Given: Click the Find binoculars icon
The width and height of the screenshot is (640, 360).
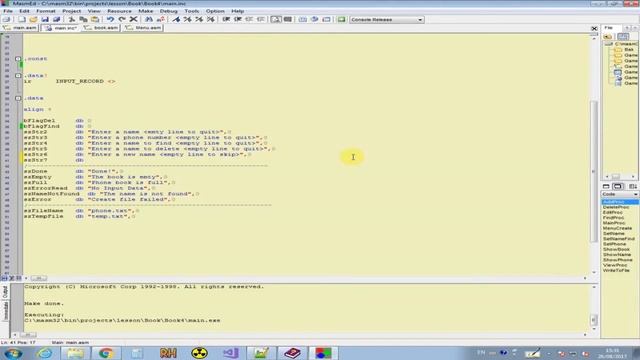Looking at the screenshot, I should point(149,20).
